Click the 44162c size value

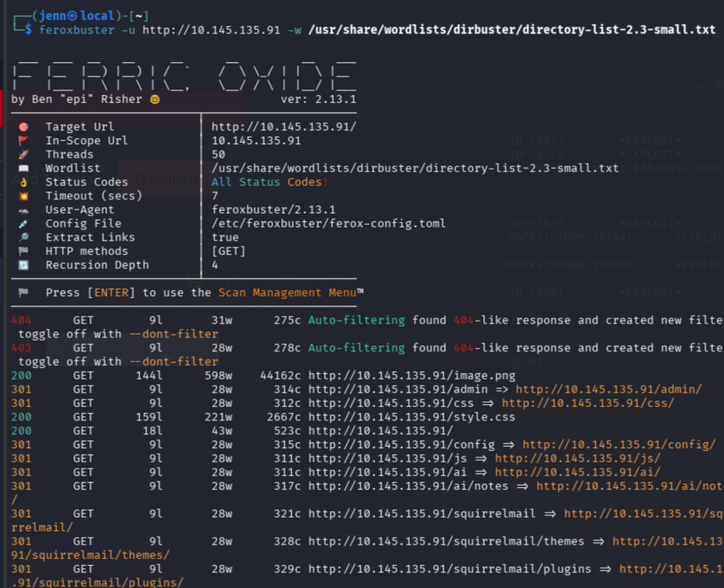(280, 375)
